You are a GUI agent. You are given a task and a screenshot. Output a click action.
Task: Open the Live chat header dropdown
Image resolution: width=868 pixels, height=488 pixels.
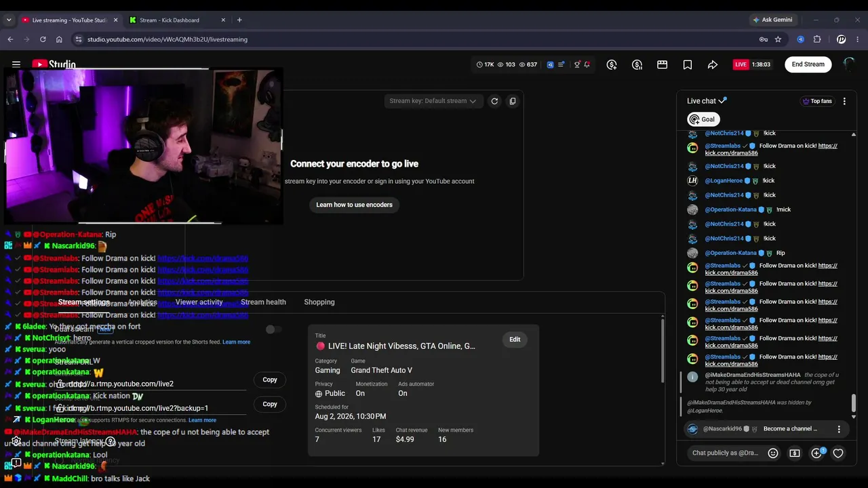point(707,101)
